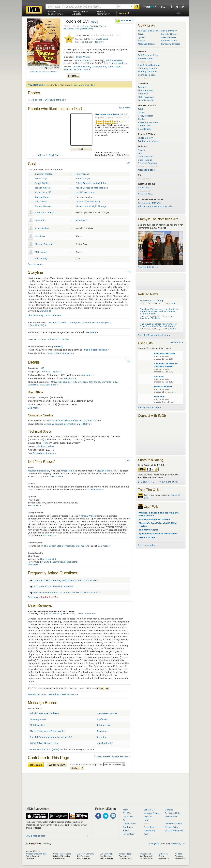Open the Watchlist dropdown menu
Viewport: 211px width, 868px height.
tap(126, 13)
